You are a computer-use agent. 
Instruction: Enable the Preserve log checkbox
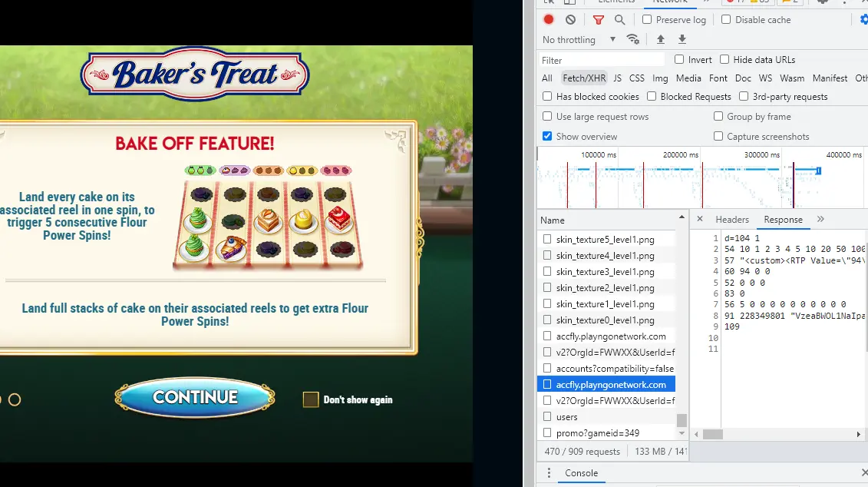pos(646,19)
